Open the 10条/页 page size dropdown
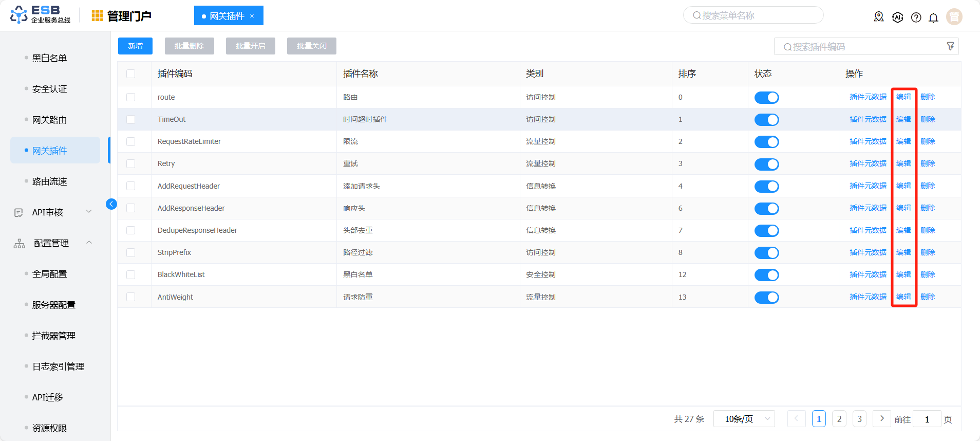 tap(746, 419)
